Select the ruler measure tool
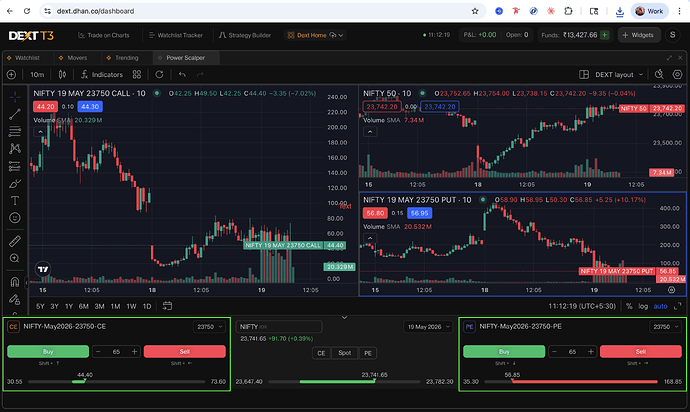This screenshot has height=412, width=690. [x=15, y=241]
